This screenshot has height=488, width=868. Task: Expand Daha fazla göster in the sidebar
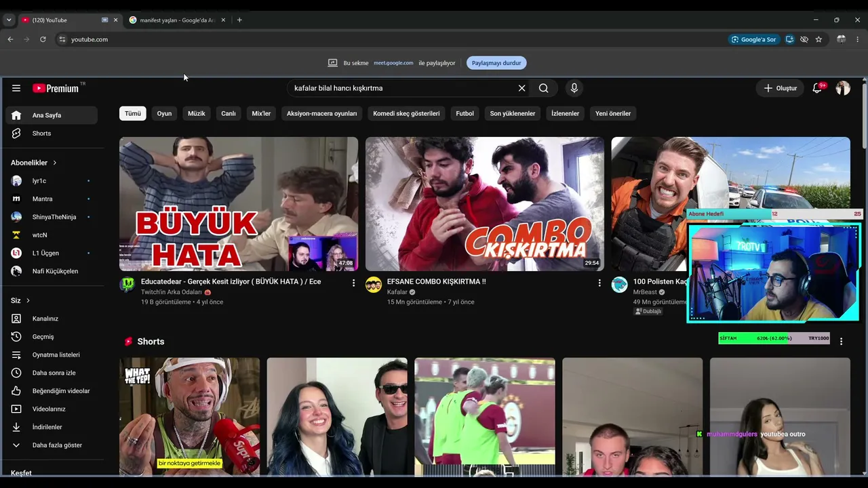coord(52,445)
